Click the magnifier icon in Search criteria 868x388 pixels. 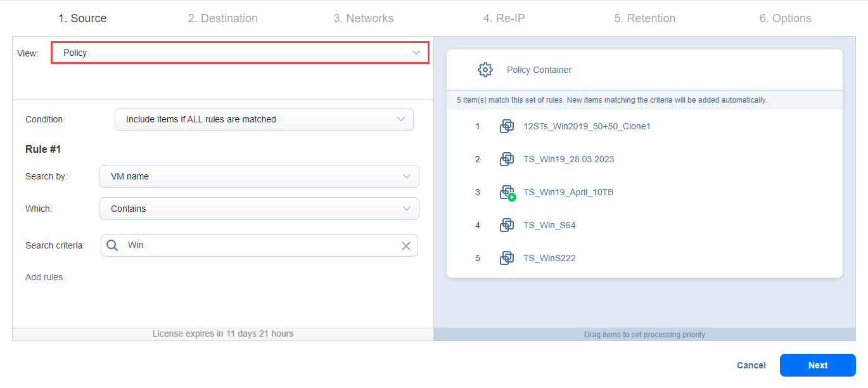pyautogui.click(x=112, y=245)
